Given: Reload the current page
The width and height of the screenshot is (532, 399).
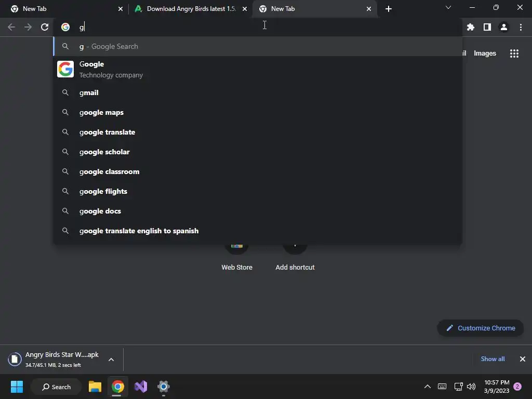Looking at the screenshot, I should tap(45, 27).
